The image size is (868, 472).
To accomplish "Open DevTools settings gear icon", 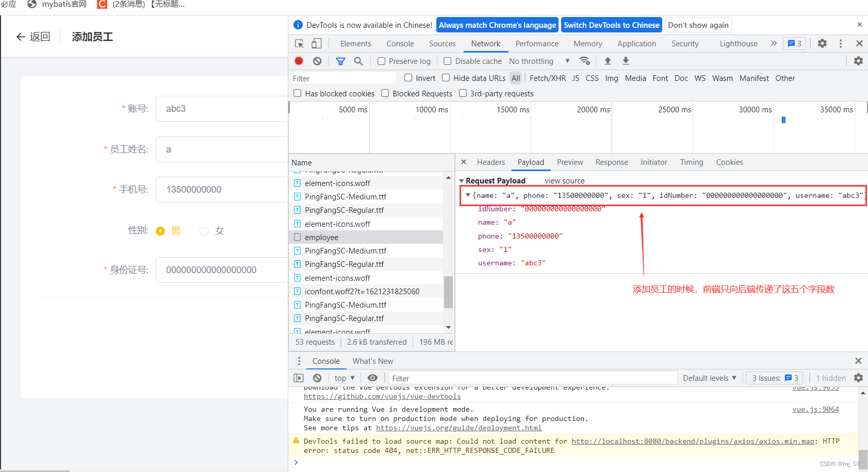I will [x=822, y=43].
